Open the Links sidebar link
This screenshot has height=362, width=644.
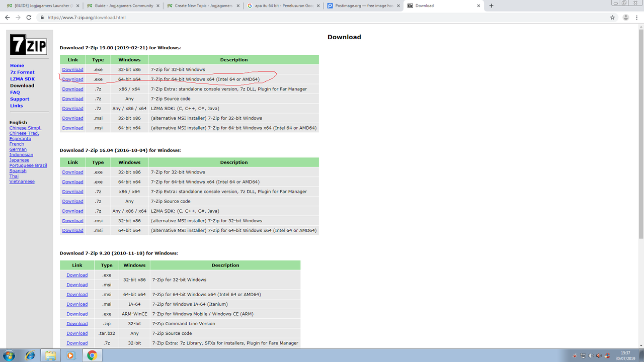[17, 106]
